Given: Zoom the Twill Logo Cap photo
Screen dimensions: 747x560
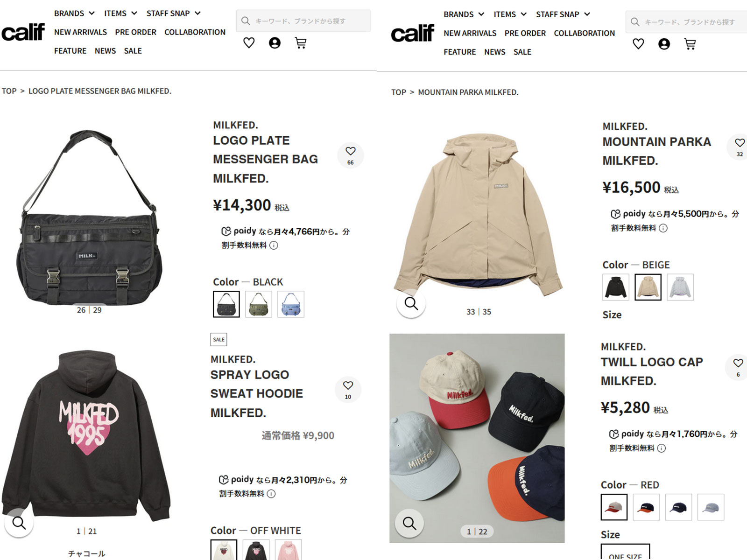Looking at the screenshot, I should point(409,524).
